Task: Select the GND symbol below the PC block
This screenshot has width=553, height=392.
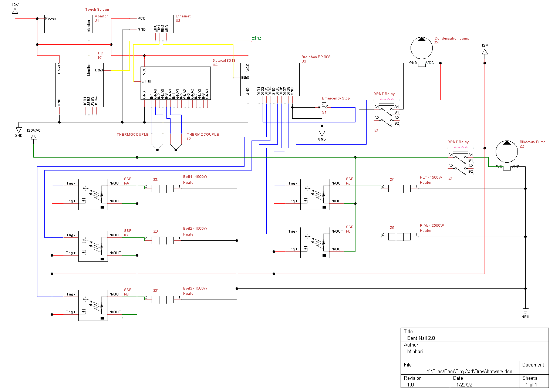Action: (x=18, y=130)
